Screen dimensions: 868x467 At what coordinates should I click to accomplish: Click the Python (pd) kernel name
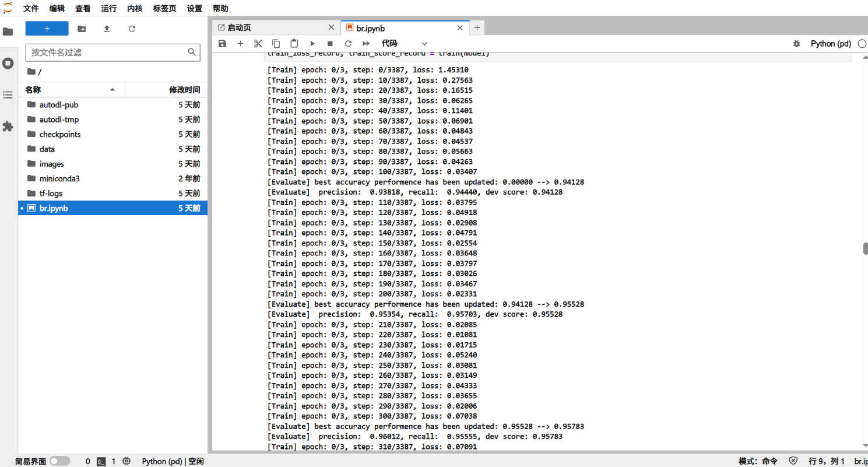831,44
